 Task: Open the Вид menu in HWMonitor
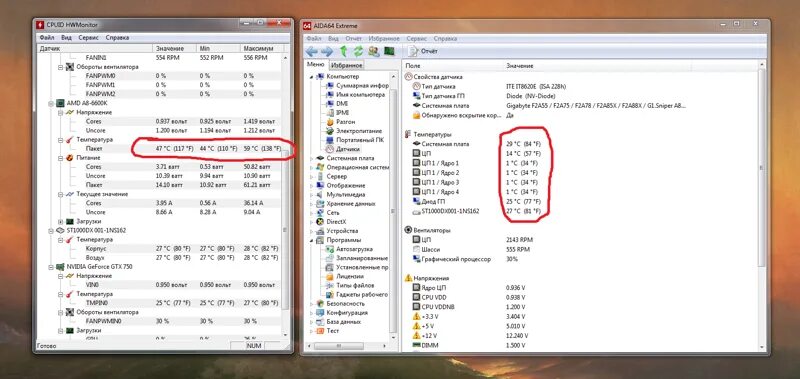(x=66, y=38)
